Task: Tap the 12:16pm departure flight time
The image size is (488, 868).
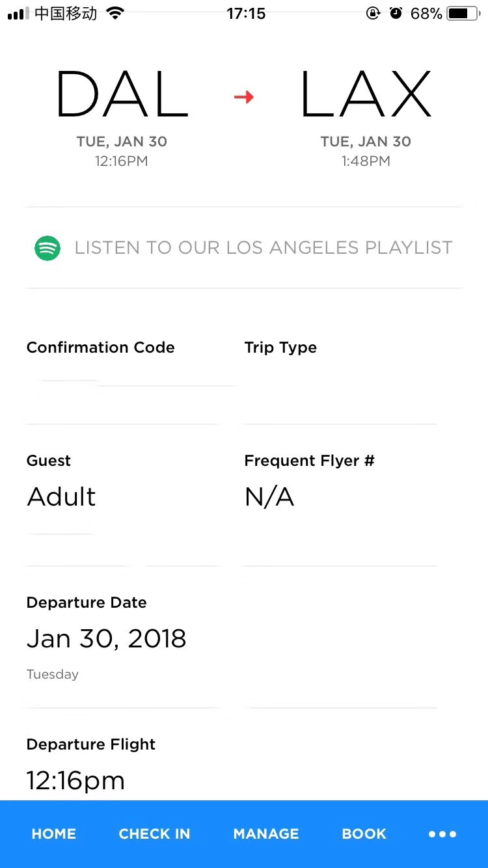Action: [x=75, y=780]
